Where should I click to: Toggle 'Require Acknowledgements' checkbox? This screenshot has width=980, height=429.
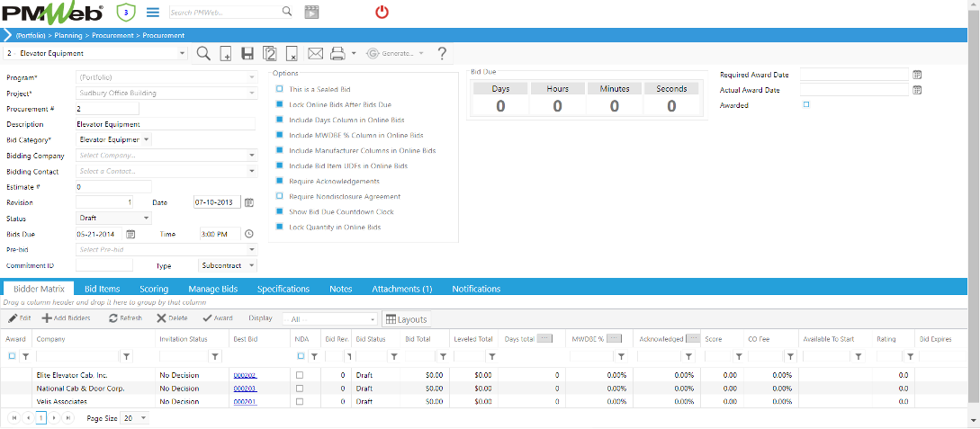(x=279, y=181)
